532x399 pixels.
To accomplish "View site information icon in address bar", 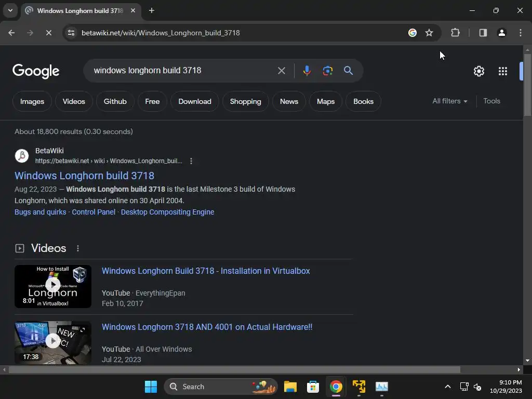I will click(71, 33).
